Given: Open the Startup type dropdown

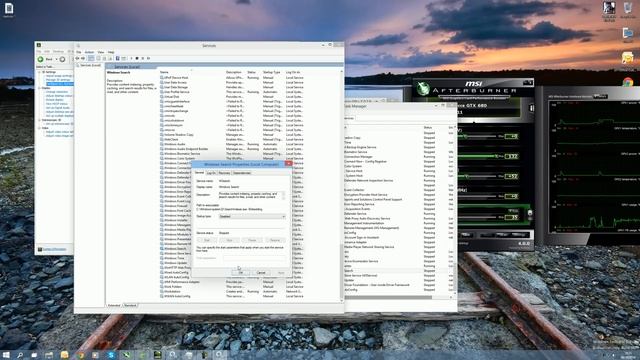Looking at the screenshot, I should [252, 216].
